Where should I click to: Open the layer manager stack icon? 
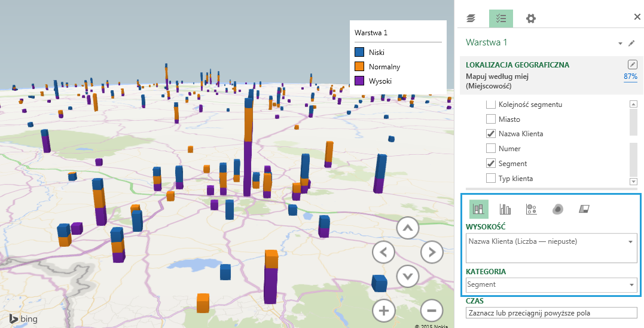click(x=471, y=19)
